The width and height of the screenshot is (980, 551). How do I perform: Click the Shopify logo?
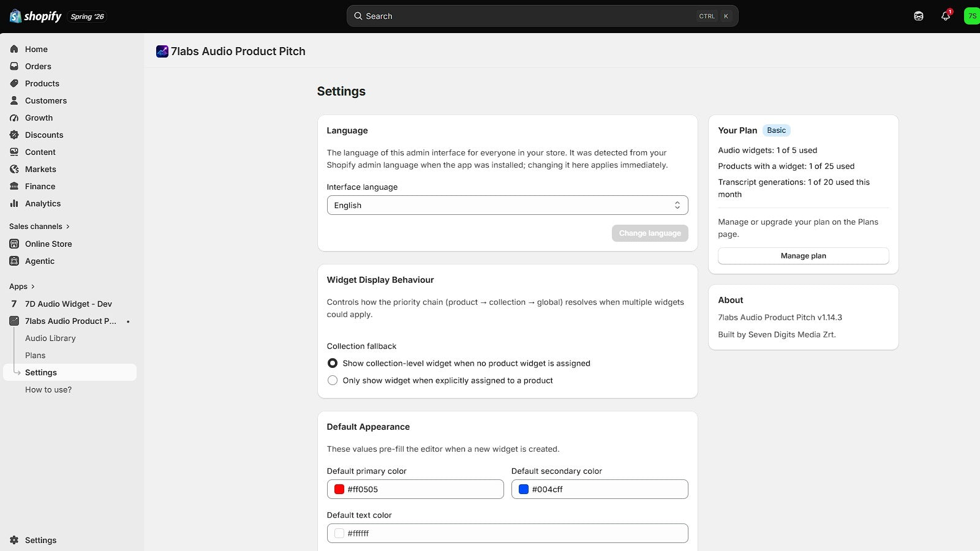(x=36, y=17)
